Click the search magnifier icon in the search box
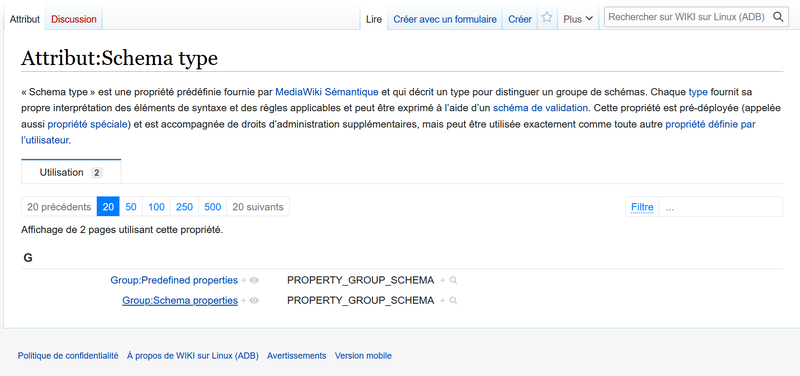The width and height of the screenshot is (800, 376). [x=778, y=17]
